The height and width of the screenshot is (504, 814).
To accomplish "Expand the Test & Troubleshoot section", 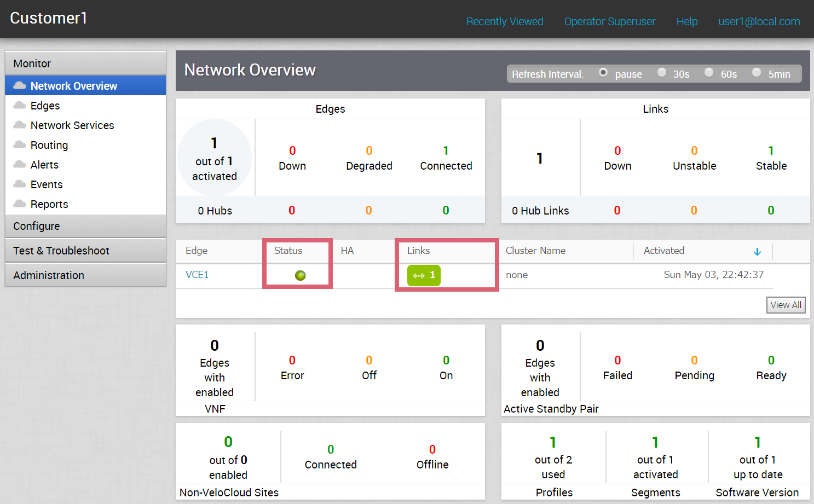I will (x=85, y=251).
